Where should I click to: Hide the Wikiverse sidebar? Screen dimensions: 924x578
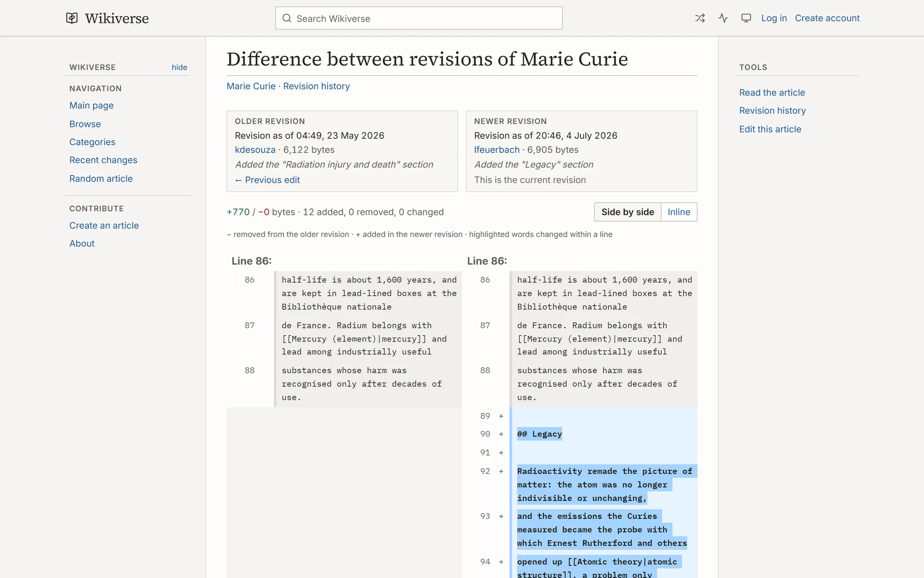[x=180, y=67]
